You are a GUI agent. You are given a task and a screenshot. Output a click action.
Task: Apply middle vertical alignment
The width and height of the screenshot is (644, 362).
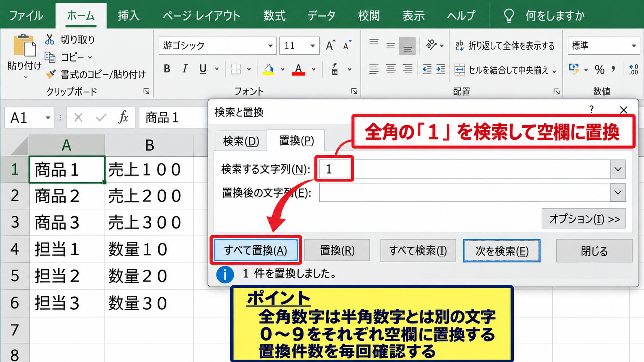tap(391, 45)
